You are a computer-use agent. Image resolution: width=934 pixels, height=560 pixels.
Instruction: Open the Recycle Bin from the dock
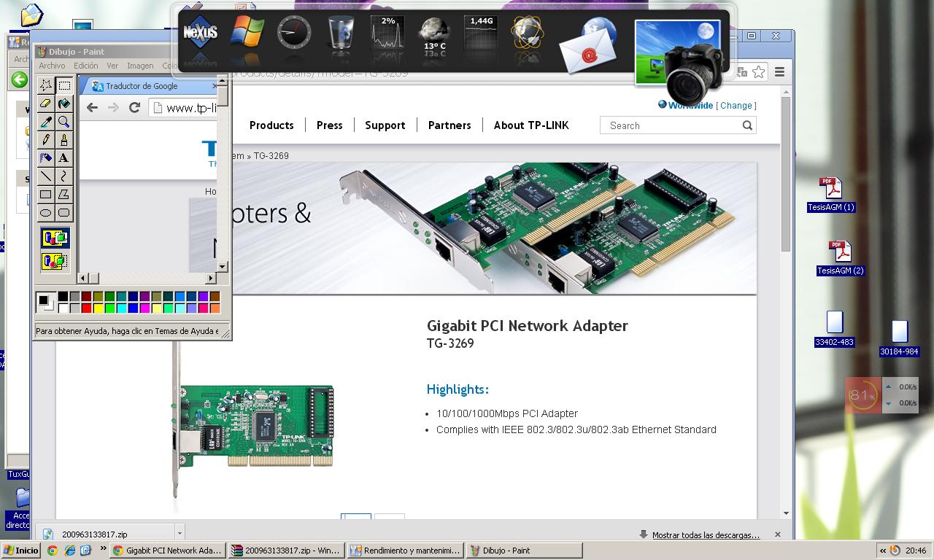(341, 33)
